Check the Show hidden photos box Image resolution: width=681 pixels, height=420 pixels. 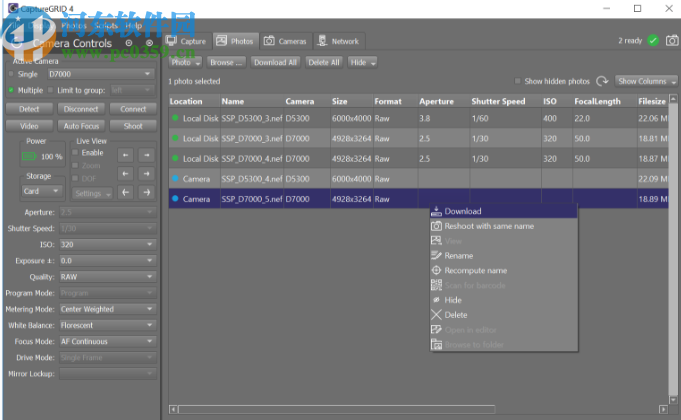pos(518,81)
